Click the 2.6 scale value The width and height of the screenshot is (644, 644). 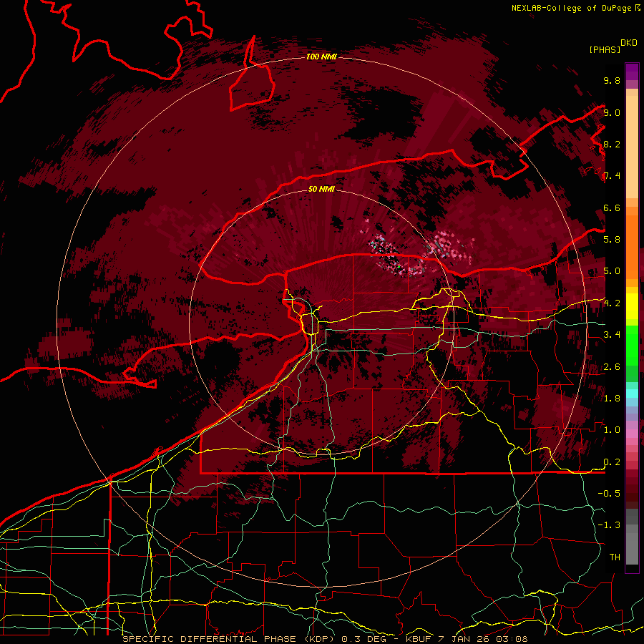coord(612,367)
